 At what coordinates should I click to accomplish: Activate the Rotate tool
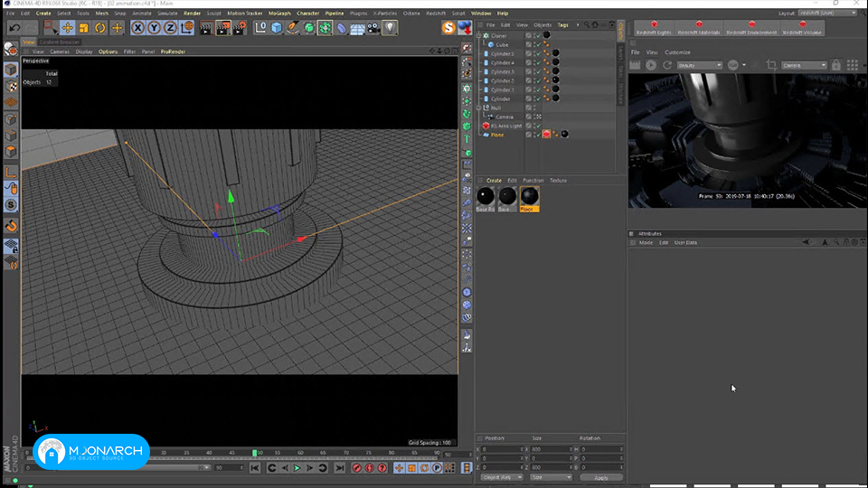click(100, 28)
